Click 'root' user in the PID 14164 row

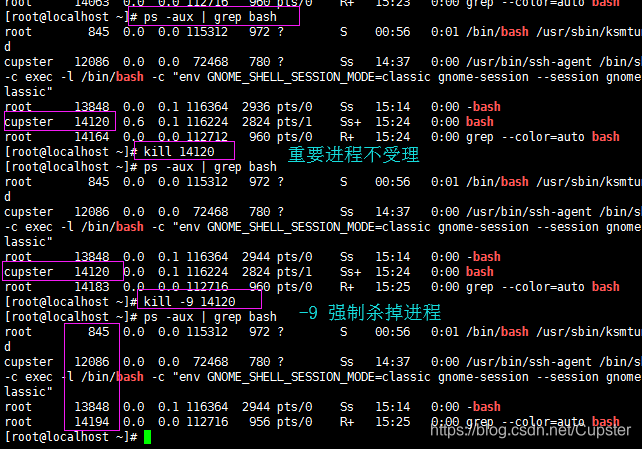click(x=18, y=137)
